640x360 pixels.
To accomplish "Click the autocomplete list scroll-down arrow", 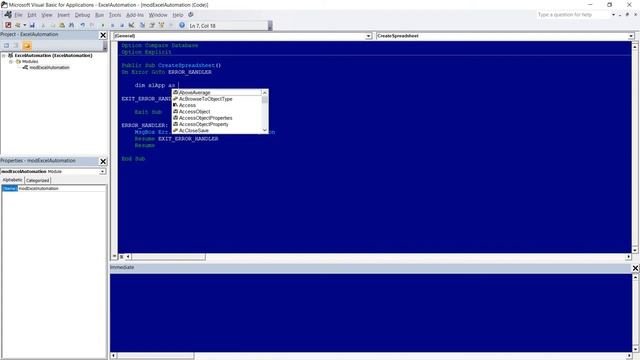I will pyautogui.click(x=264, y=130).
